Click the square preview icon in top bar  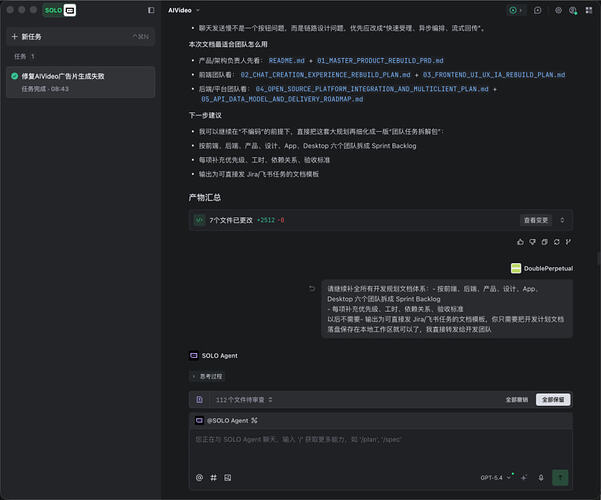point(537,10)
